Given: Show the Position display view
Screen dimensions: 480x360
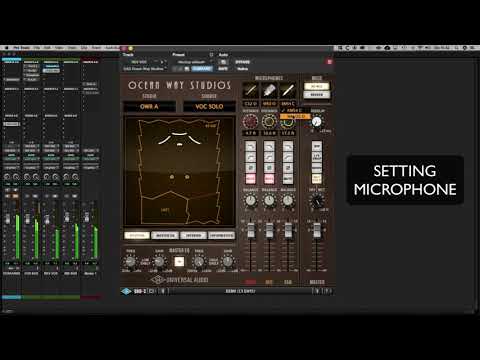Looking at the screenshot, I should coord(137,235).
